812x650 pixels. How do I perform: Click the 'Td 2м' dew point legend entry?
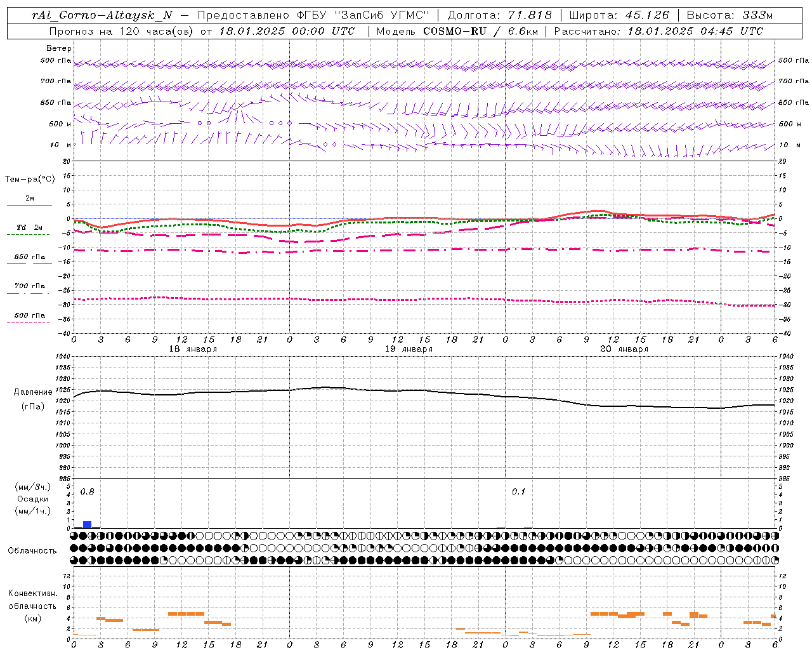point(30,227)
